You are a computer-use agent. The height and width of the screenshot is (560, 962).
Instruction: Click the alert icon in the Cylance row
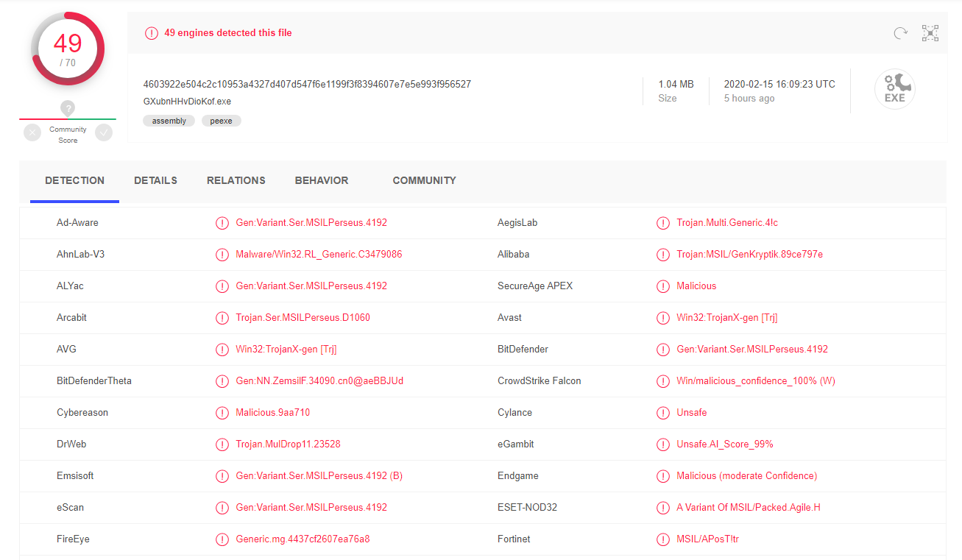tap(663, 413)
